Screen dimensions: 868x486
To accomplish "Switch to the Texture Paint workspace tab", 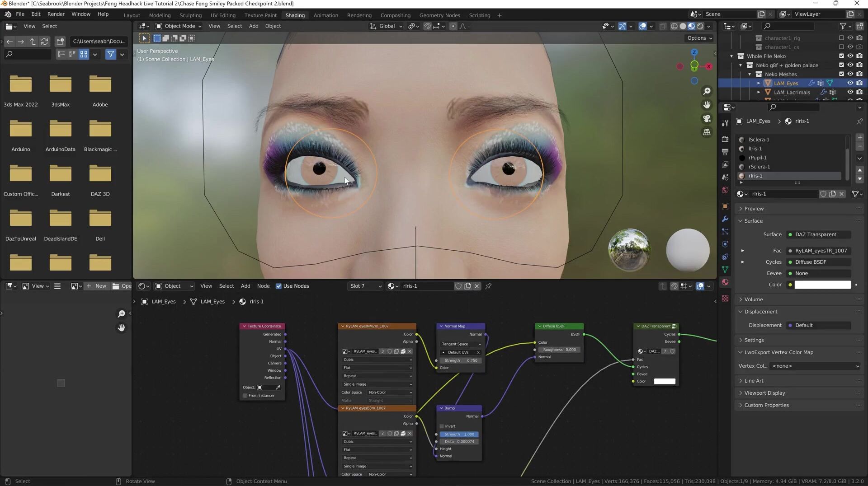I will (x=260, y=15).
